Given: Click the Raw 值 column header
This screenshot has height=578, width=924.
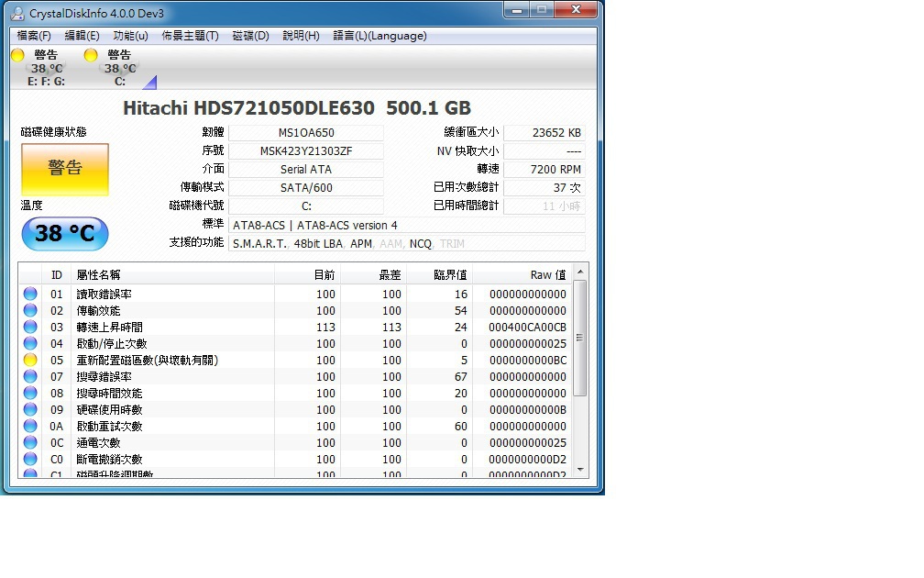Looking at the screenshot, I should [522, 275].
